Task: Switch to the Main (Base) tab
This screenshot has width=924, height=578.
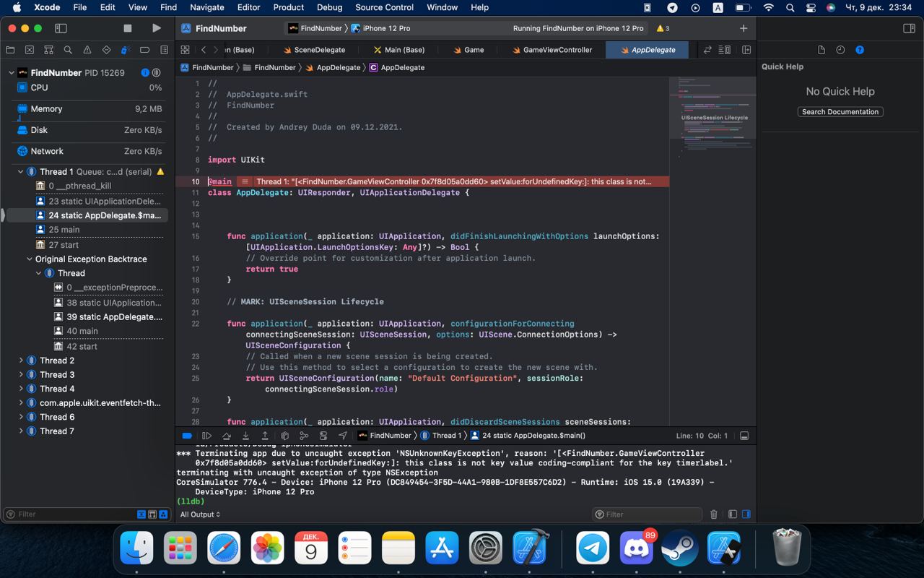Action: (399, 50)
